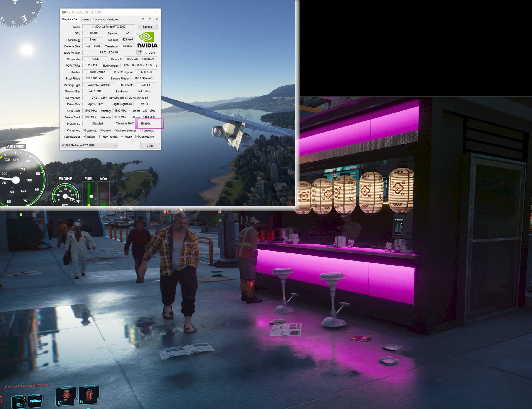Click the GPU-Z title bar app icon
The height and width of the screenshot is (409, 532).
point(64,12)
